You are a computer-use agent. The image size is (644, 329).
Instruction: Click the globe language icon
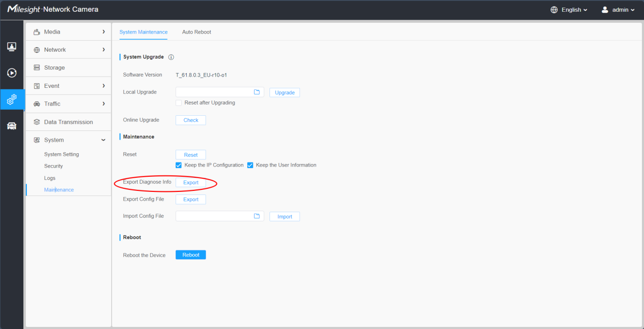[x=554, y=10]
